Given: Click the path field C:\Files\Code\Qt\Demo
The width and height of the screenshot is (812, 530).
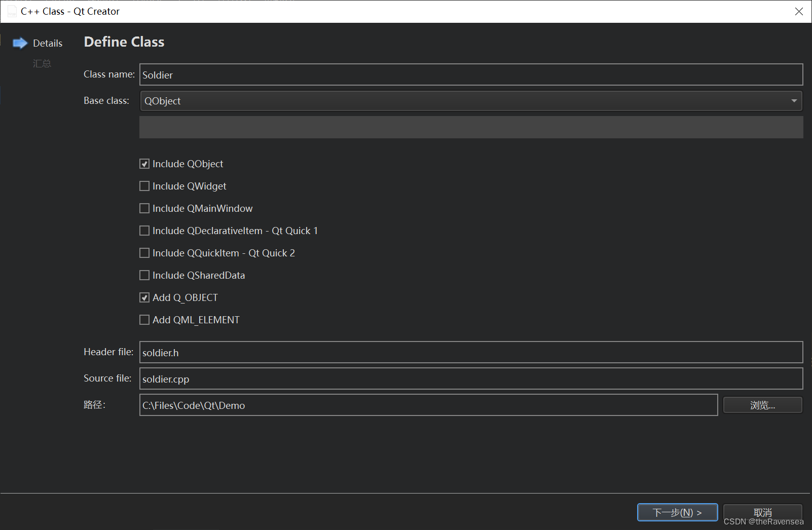Looking at the screenshot, I should 428,405.
